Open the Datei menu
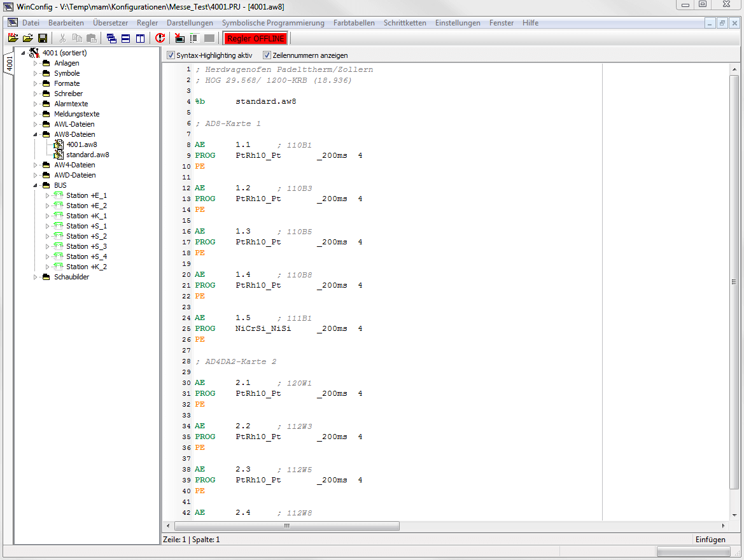This screenshot has height=560, width=744. pyautogui.click(x=31, y=23)
